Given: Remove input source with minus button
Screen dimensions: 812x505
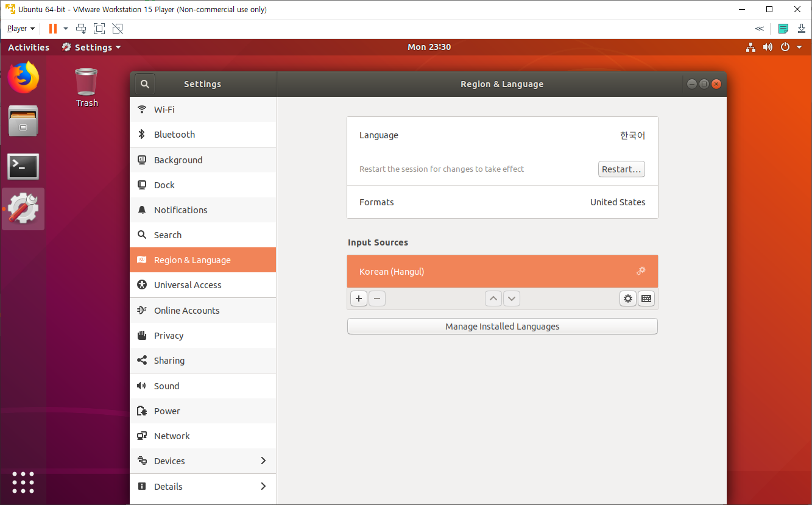Looking at the screenshot, I should [377, 298].
